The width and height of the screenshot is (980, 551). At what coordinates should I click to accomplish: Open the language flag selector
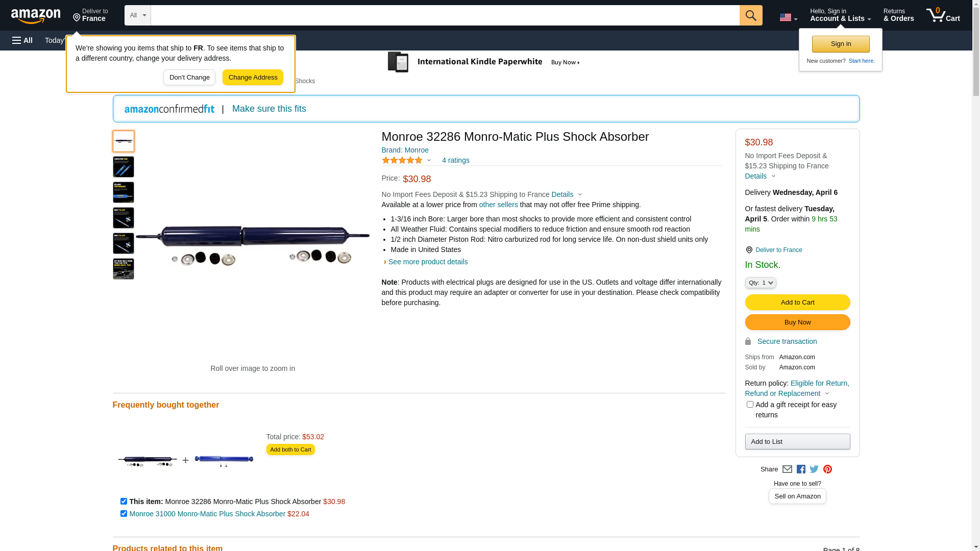coord(788,17)
